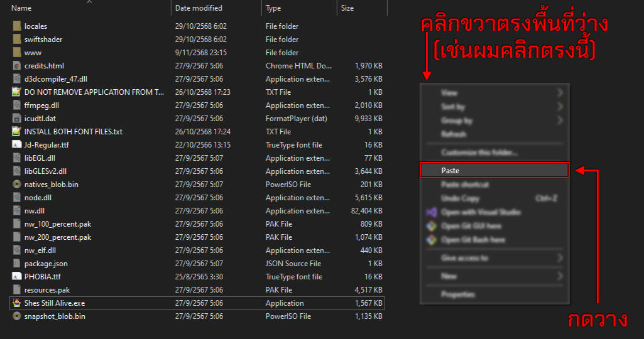Click the Size column header
This screenshot has height=339, width=644.
pyautogui.click(x=347, y=8)
